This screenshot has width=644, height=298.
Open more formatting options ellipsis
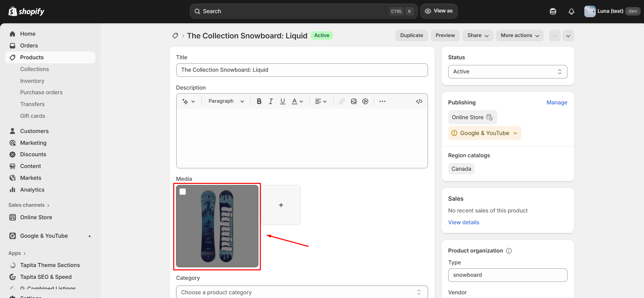pos(382,101)
